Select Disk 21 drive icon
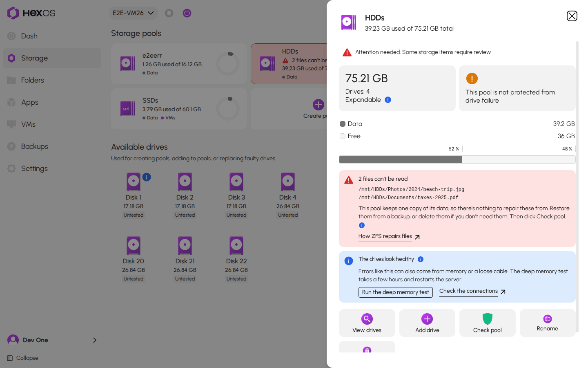Viewport: 588px width, 368px height. click(x=185, y=246)
